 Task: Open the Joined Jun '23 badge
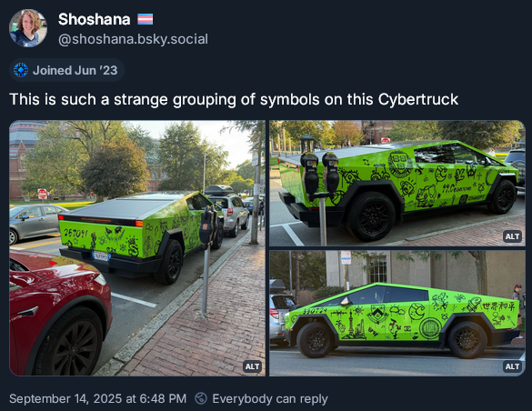tap(66, 70)
